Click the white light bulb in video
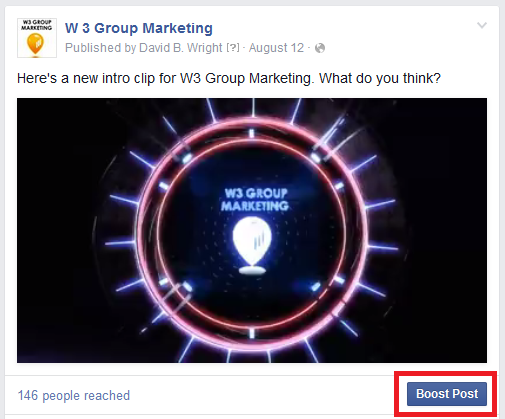Screen dimensions: 505x419 252,245
